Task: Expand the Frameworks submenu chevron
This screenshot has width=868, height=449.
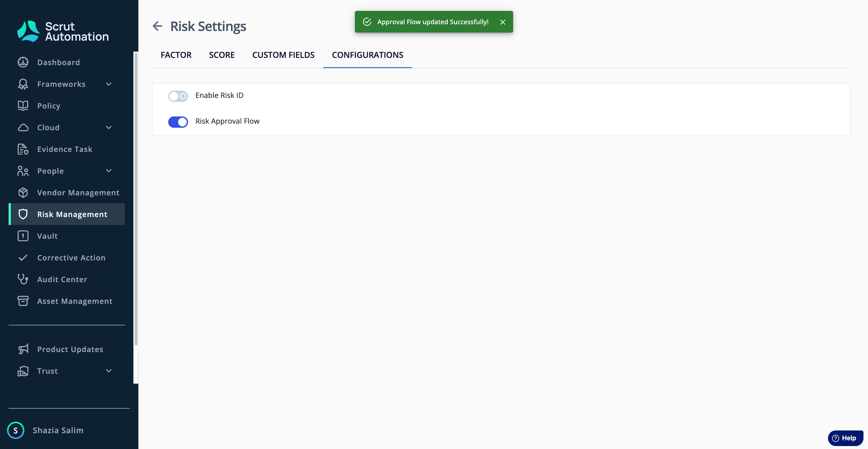Action: tap(109, 84)
